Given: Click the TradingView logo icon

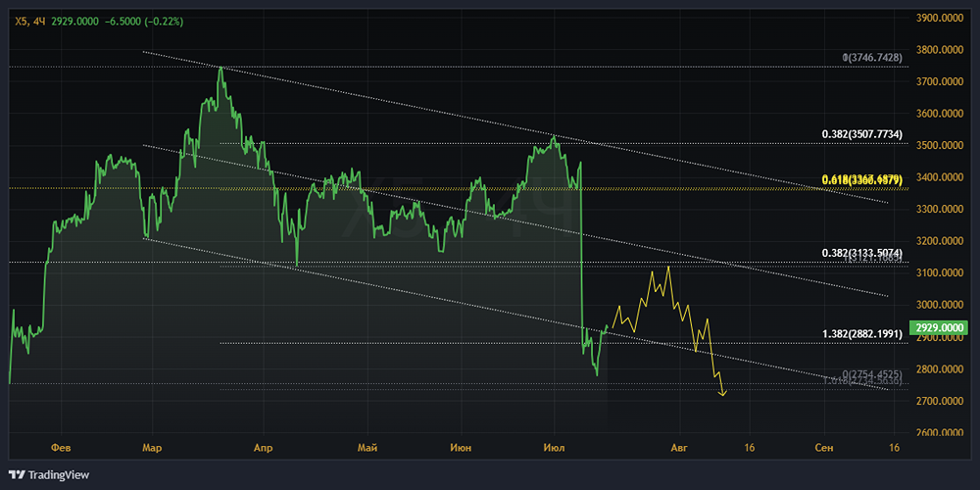Looking at the screenshot, I should 17,474.
